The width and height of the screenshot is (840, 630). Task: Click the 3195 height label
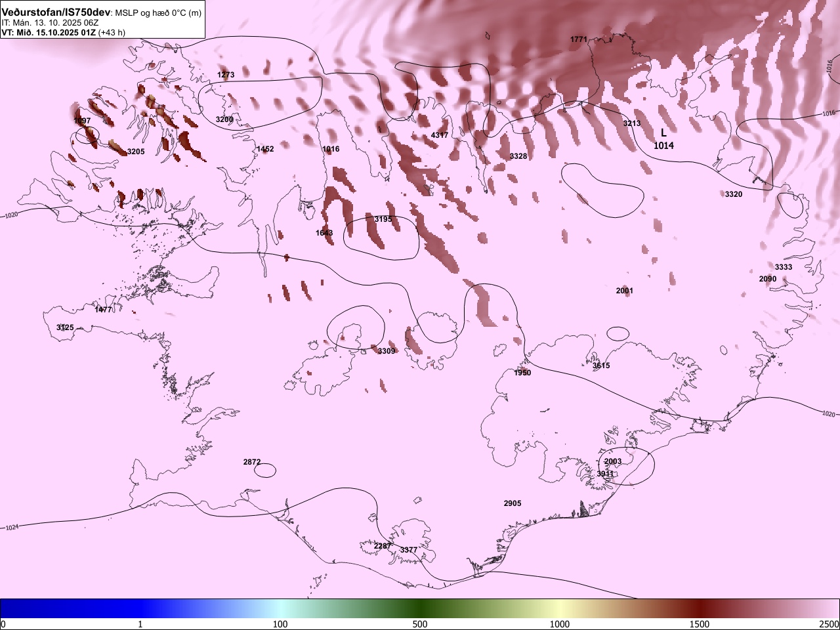click(383, 219)
